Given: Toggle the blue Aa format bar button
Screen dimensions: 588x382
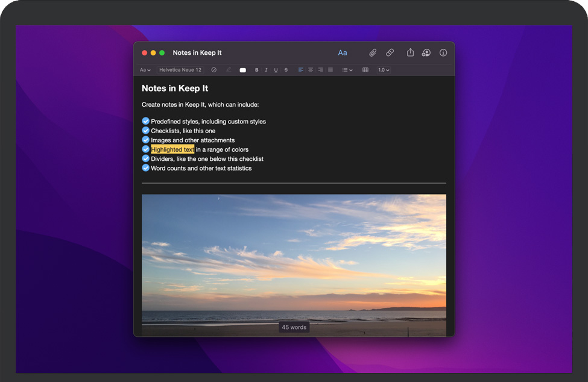Looking at the screenshot, I should pos(343,53).
